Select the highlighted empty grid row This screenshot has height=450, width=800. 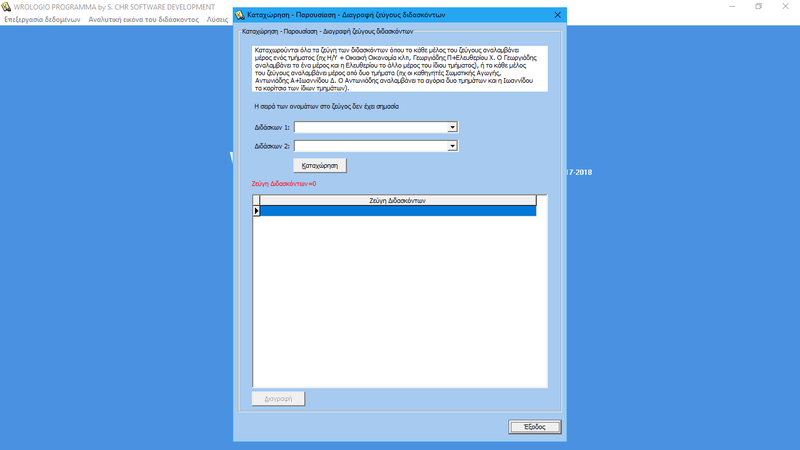point(398,211)
